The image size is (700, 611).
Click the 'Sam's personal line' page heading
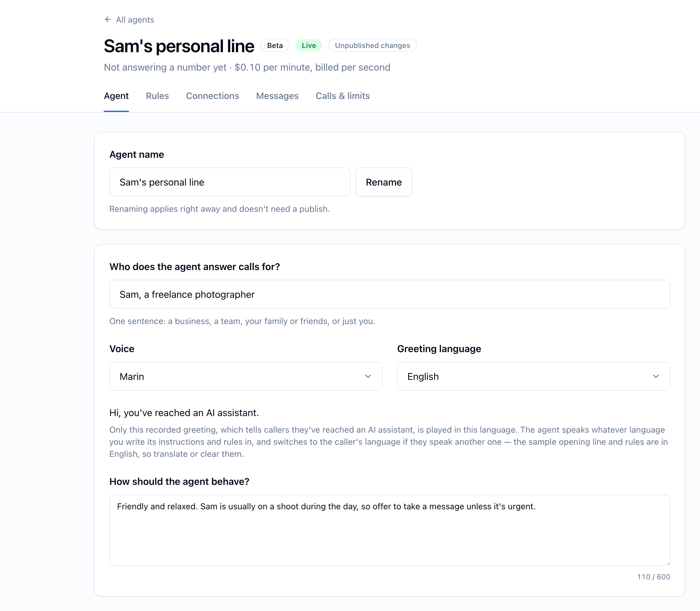(x=179, y=46)
